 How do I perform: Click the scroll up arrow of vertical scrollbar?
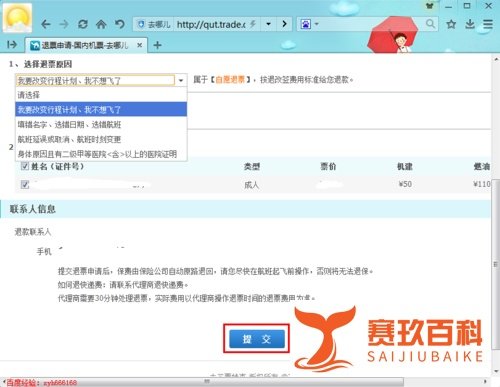point(496,59)
